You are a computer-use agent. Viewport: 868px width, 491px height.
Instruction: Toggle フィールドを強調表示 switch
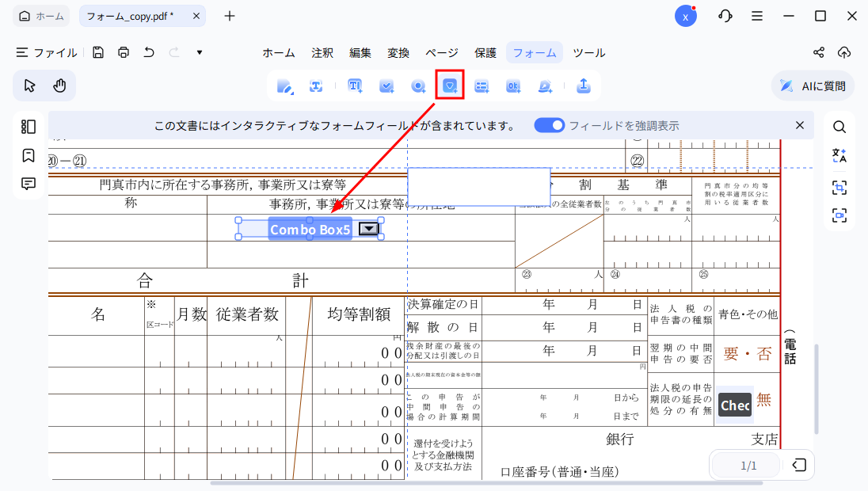click(x=549, y=124)
